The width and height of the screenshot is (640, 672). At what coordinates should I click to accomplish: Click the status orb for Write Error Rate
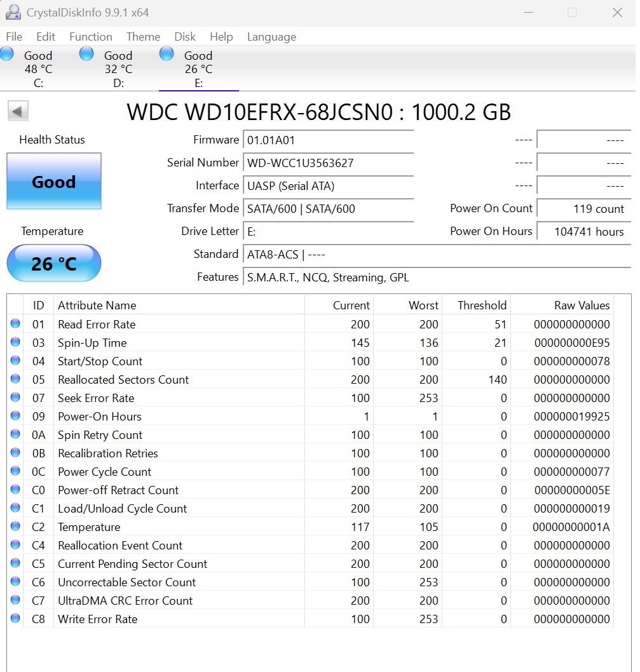pyautogui.click(x=15, y=619)
